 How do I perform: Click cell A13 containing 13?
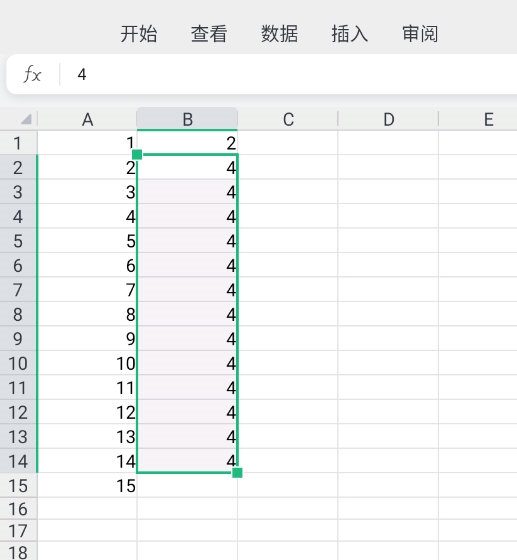[x=87, y=436]
